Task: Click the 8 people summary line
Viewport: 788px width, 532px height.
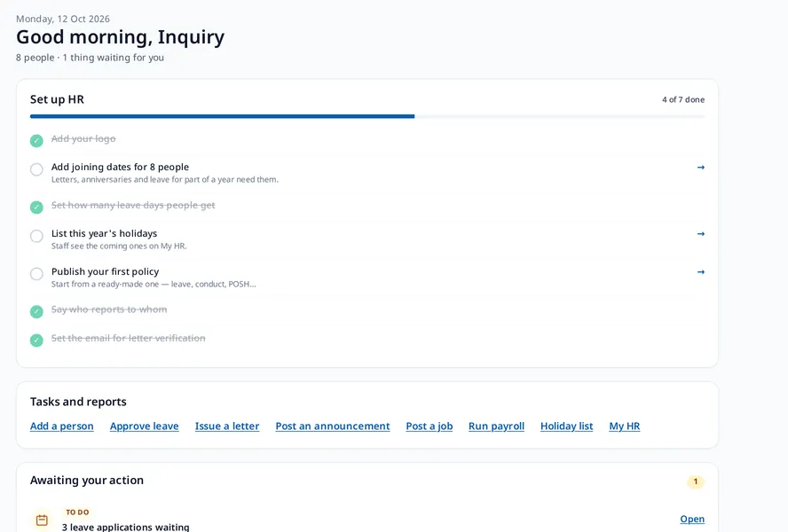Action: tap(90, 58)
